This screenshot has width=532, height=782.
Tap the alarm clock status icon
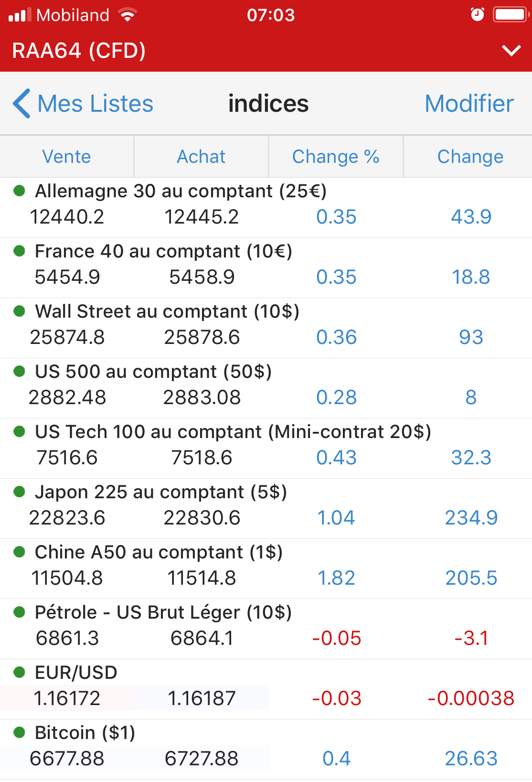pos(477,15)
